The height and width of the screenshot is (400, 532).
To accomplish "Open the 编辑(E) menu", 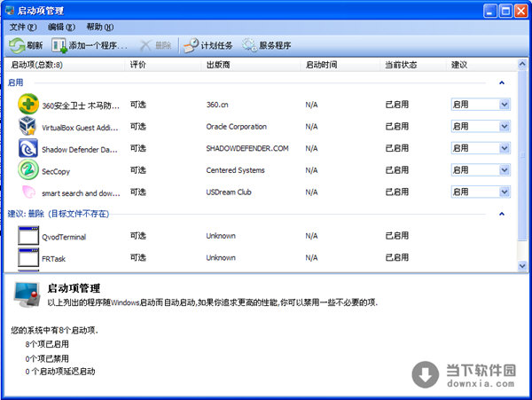I will [x=61, y=27].
